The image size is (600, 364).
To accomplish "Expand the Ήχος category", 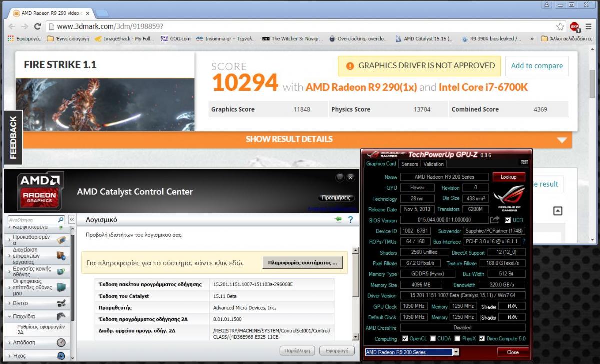I will click(x=10, y=356).
